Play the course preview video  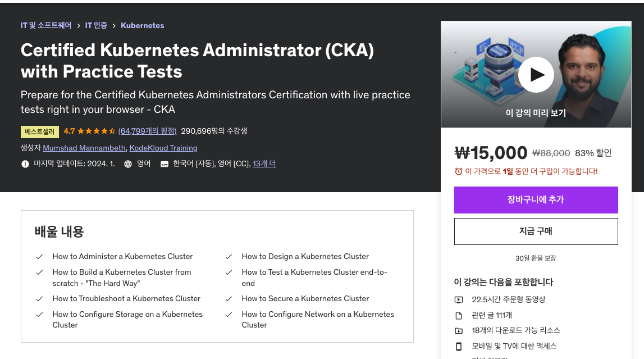(536, 75)
